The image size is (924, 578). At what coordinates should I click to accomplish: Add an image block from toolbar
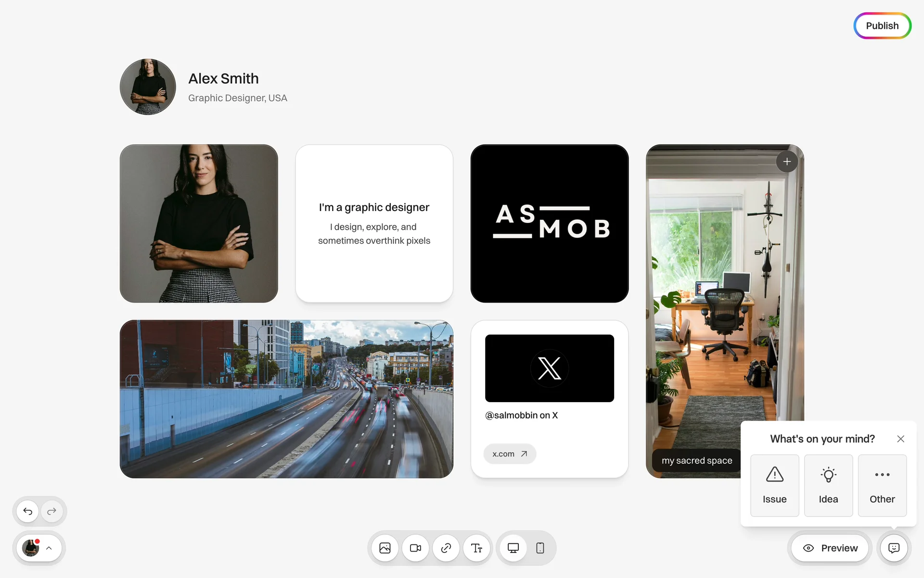385,548
